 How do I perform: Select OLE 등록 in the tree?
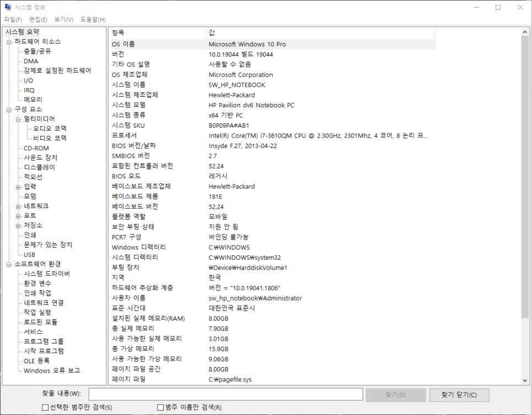click(37, 361)
